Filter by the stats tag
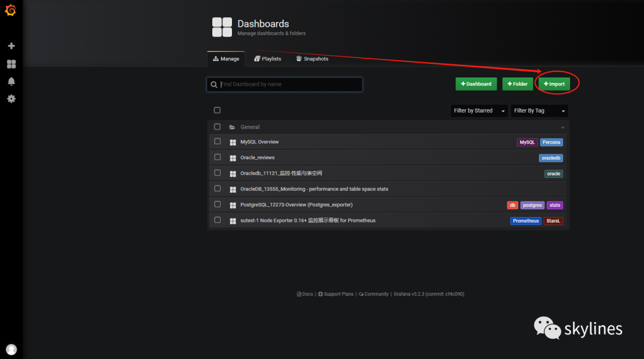Image resolution: width=644 pixels, height=359 pixels. pos(555,205)
